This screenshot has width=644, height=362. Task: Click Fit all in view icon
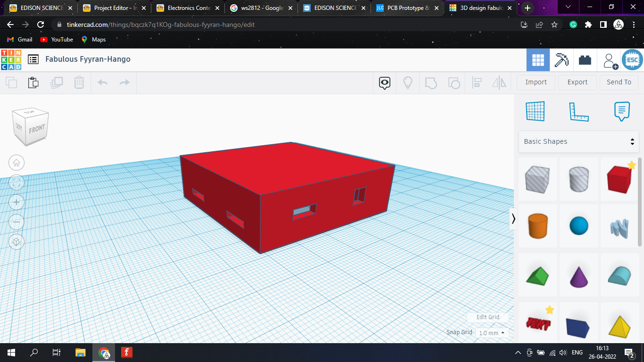coord(17,182)
